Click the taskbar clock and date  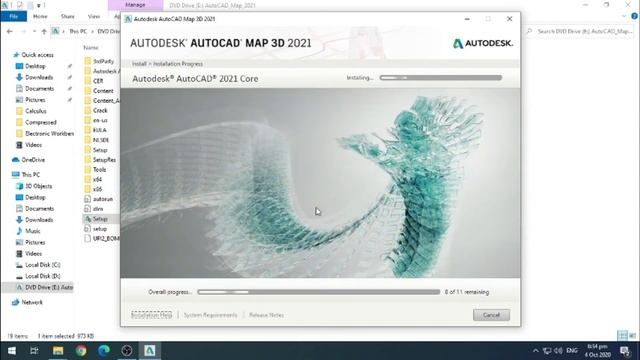tap(598, 351)
